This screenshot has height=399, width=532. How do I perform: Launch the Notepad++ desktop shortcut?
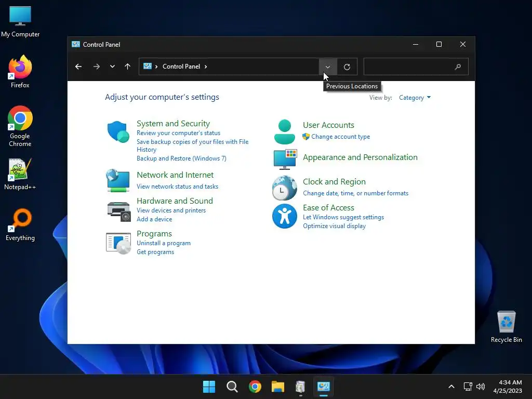click(20, 174)
